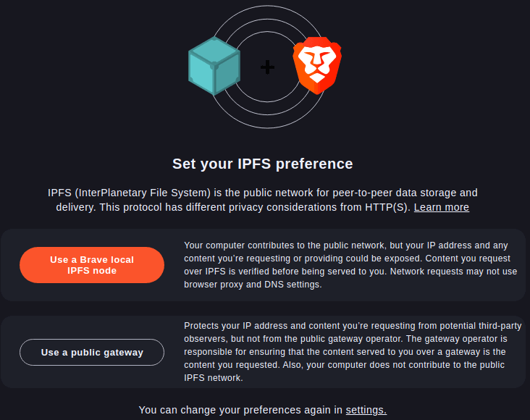Follow the settings link at the bottom
This screenshot has height=420, width=530.
click(x=366, y=410)
